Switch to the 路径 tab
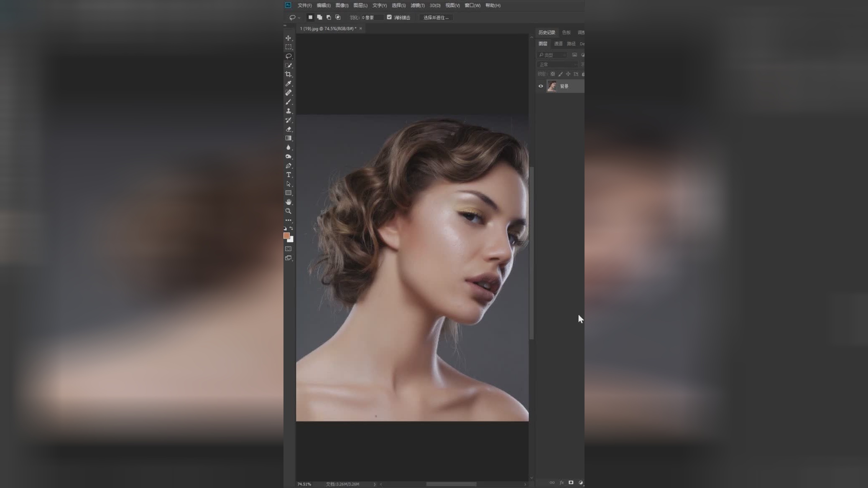The height and width of the screenshot is (488, 868). pyautogui.click(x=571, y=44)
